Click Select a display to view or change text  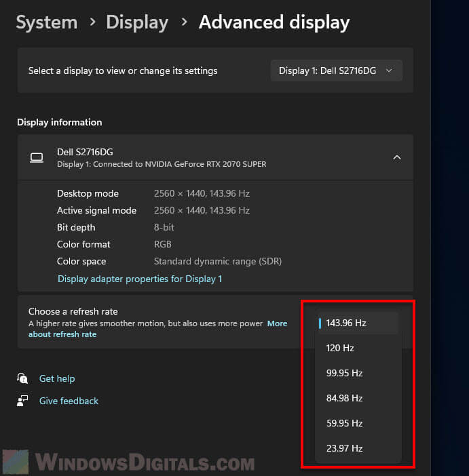click(123, 71)
